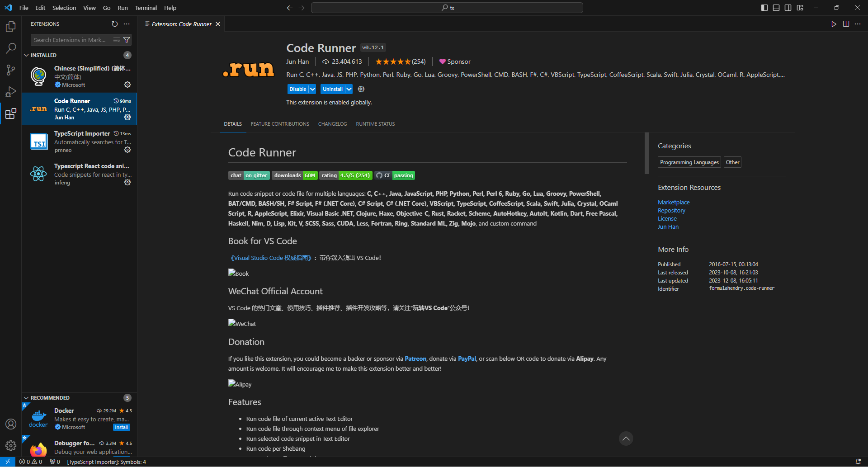This screenshot has width=868, height=467.
Task: Open the Search view in activity bar
Action: (x=11, y=48)
